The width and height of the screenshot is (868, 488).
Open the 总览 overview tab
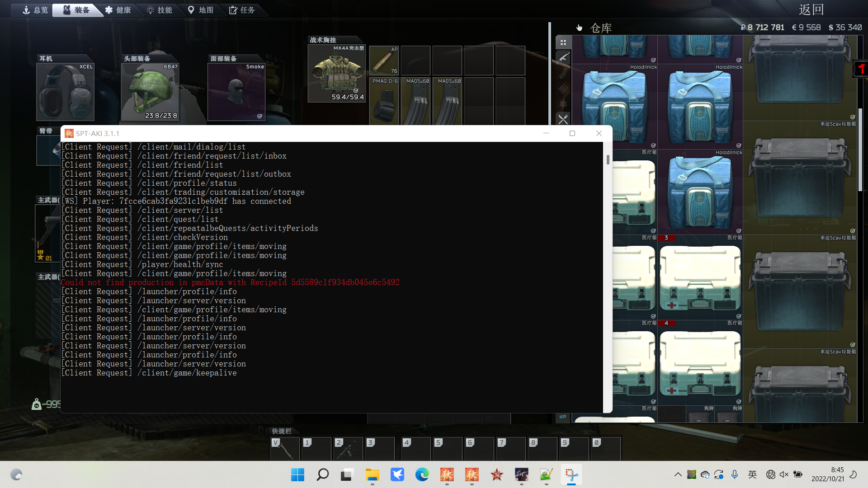[x=35, y=10]
